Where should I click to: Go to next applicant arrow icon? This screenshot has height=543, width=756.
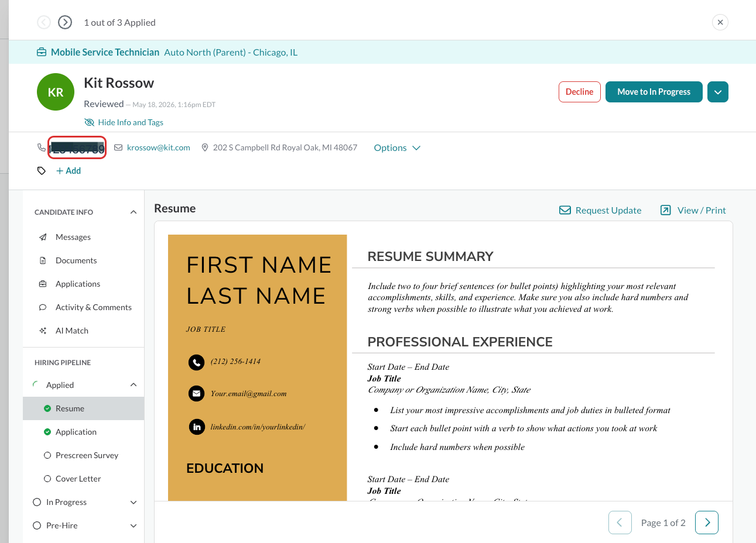tap(65, 22)
